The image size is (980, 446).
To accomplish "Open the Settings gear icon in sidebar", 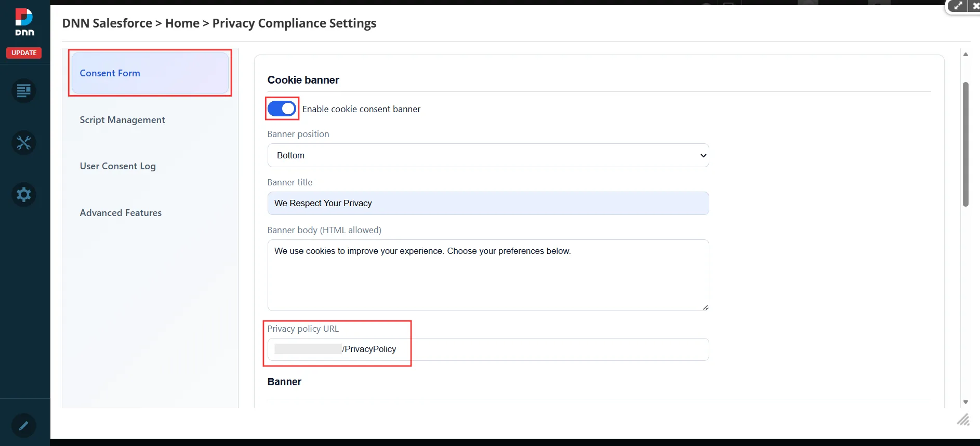I will pyautogui.click(x=24, y=195).
